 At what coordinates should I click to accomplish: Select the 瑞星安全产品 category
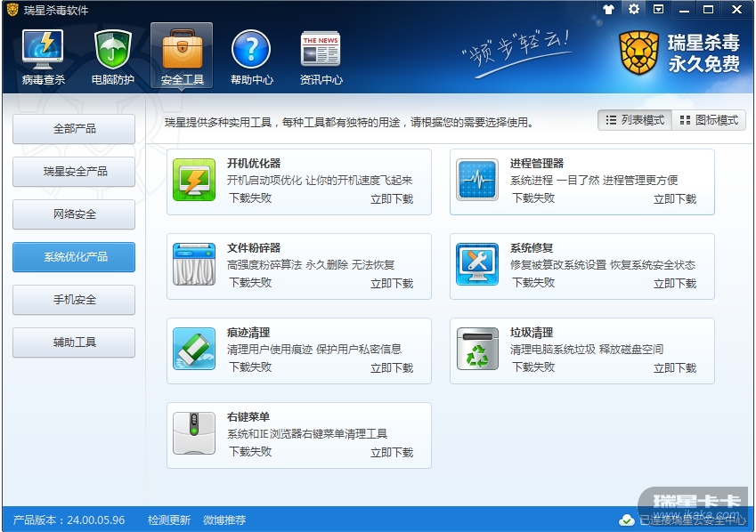(74, 172)
